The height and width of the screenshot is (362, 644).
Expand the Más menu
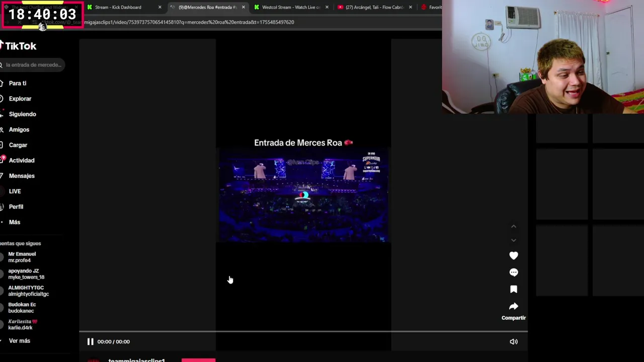coord(14,222)
